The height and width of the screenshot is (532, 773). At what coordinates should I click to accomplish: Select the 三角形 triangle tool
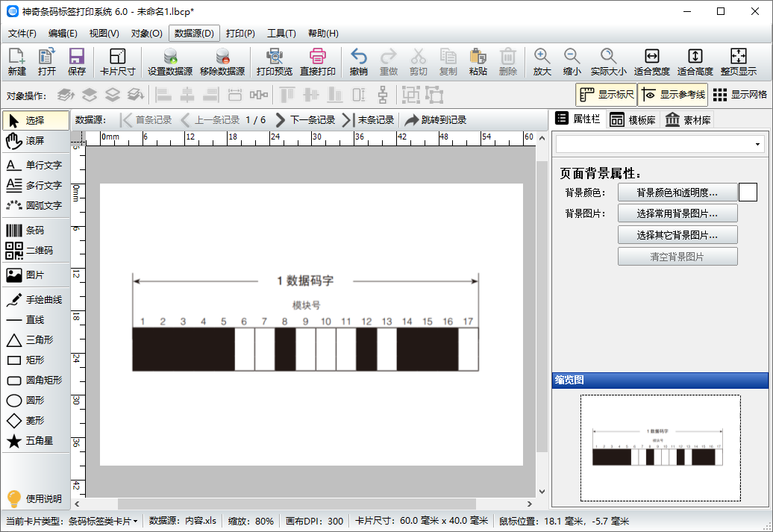point(36,339)
